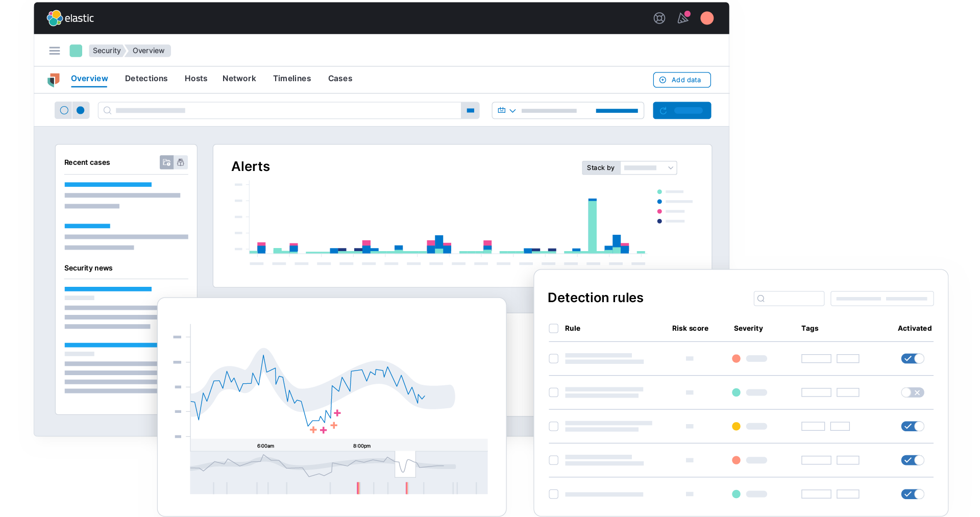This screenshot has width=980, height=517.
Task: Click the Overview breadcrumb
Action: tap(149, 51)
